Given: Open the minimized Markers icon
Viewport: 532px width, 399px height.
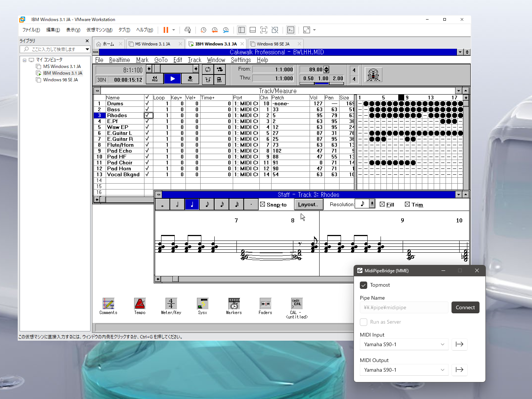Looking at the screenshot, I should tap(234, 306).
